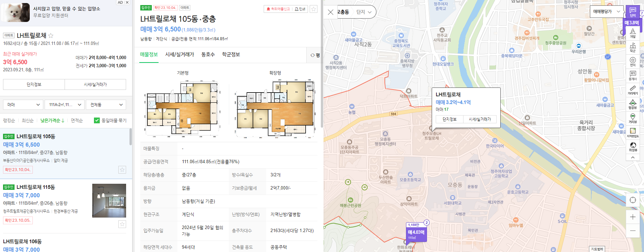
Task: Zoom out the map
Action: pyautogui.click(x=633, y=231)
